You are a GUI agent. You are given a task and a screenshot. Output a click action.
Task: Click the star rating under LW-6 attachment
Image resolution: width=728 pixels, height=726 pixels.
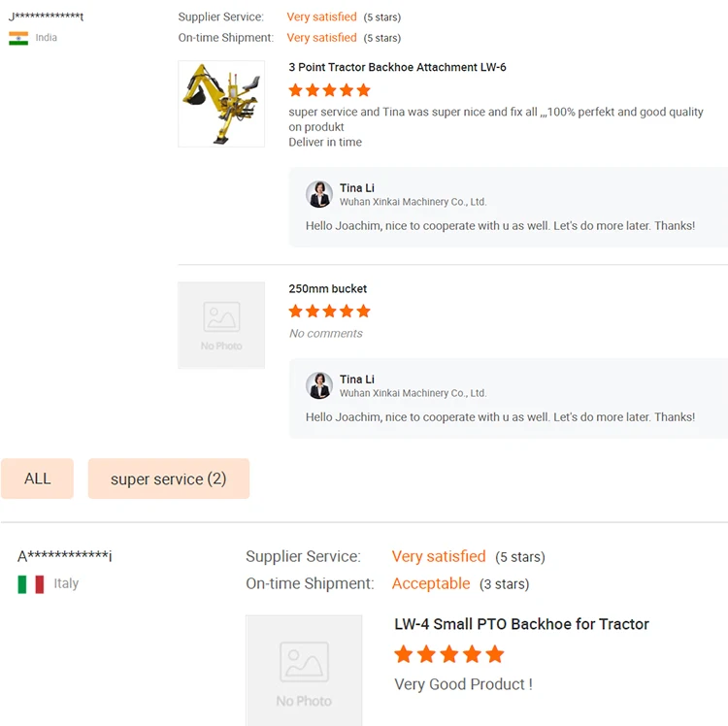point(329,90)
